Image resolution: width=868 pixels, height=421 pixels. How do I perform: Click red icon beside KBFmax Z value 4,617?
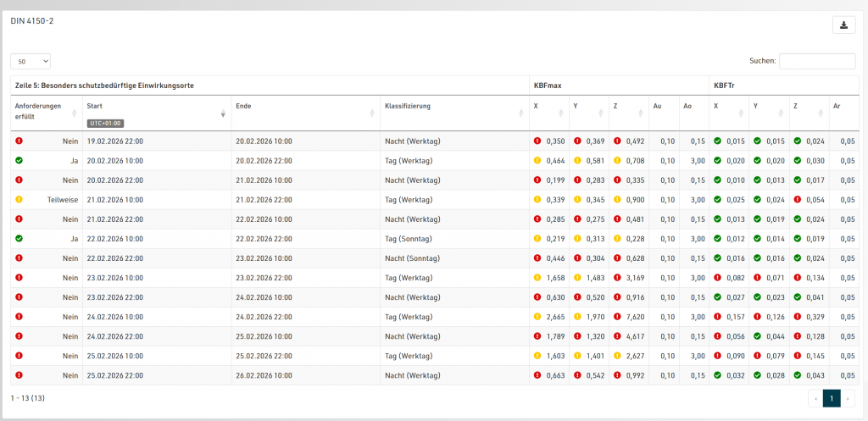tap(615, 336)
